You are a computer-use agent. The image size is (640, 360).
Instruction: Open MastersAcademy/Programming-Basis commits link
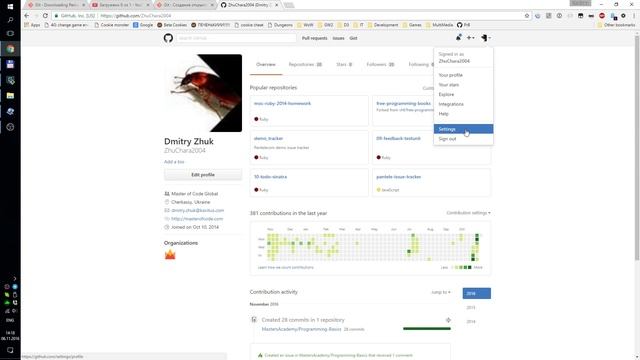[x=301, y=329]
